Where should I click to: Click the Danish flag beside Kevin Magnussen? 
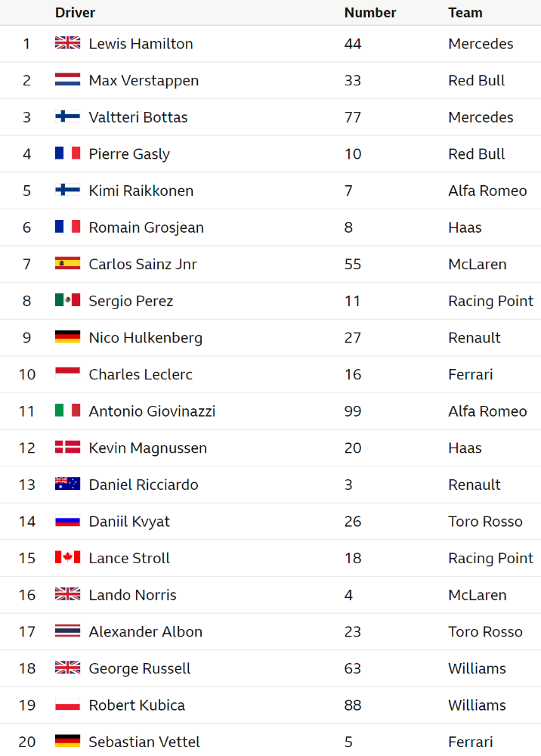[67, 447]
